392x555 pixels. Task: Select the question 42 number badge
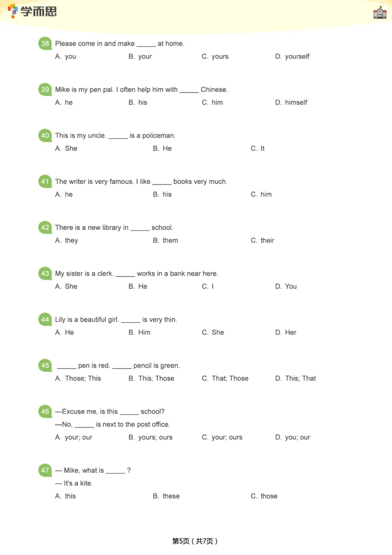point(45,227)
